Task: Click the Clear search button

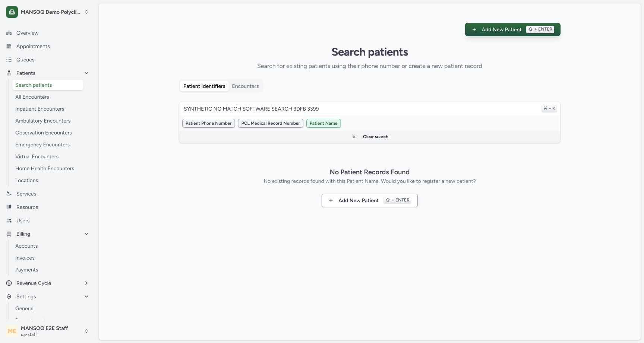Action: point(370,137)
